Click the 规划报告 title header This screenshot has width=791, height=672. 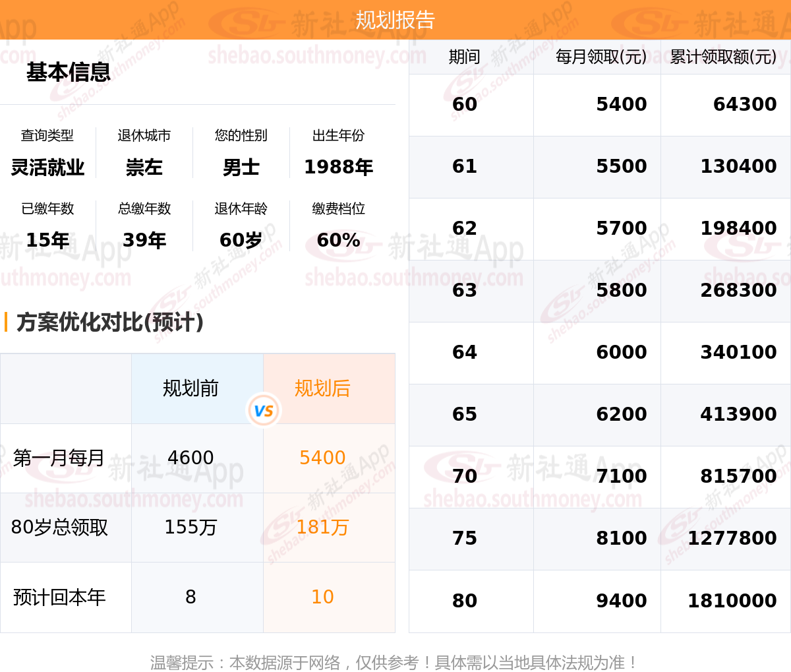point(395,20)
